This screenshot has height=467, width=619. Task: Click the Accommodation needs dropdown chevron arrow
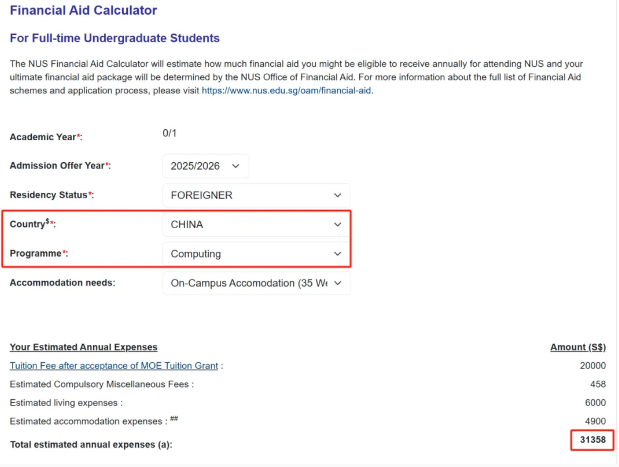tap(338, 283)
